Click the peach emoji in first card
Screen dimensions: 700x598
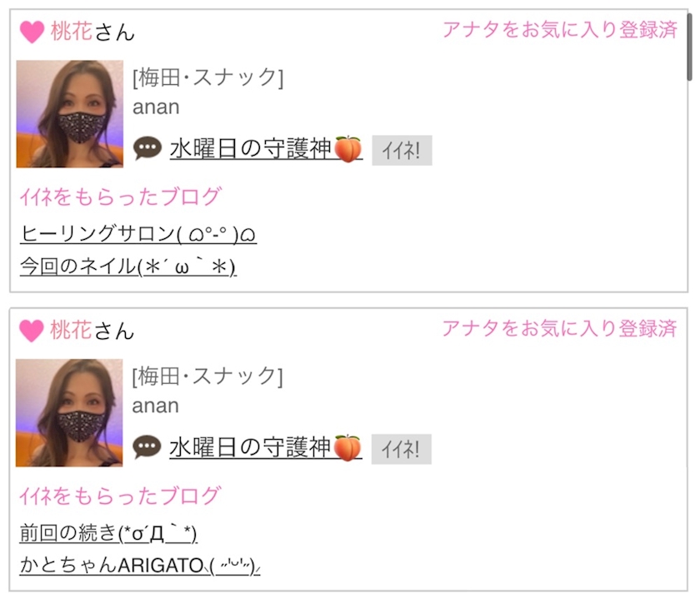pos(347,148)
